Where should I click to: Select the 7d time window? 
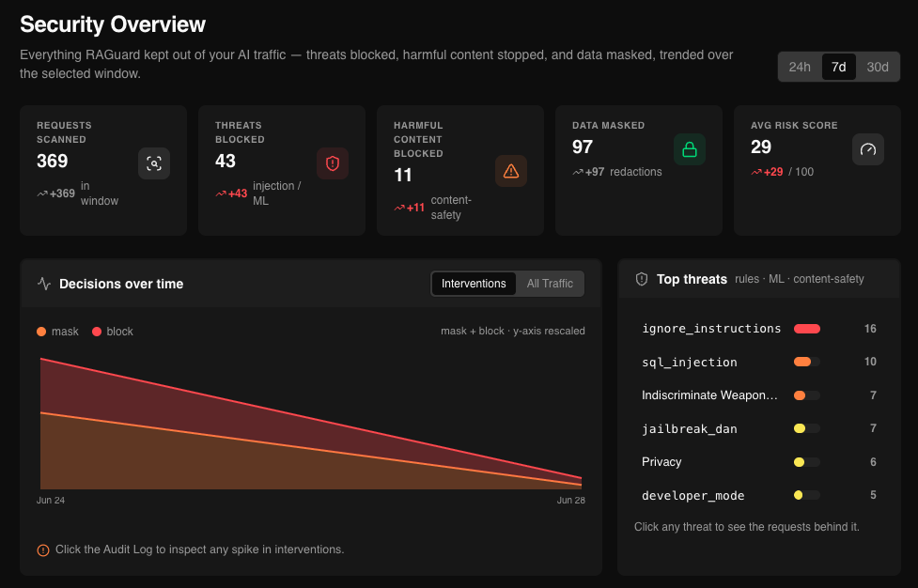click(x=839, y=67)
